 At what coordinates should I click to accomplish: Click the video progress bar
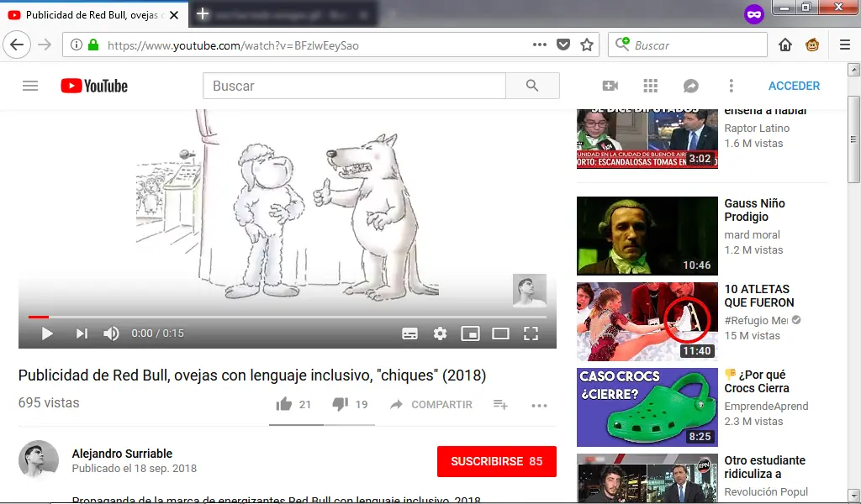[288, 317]
